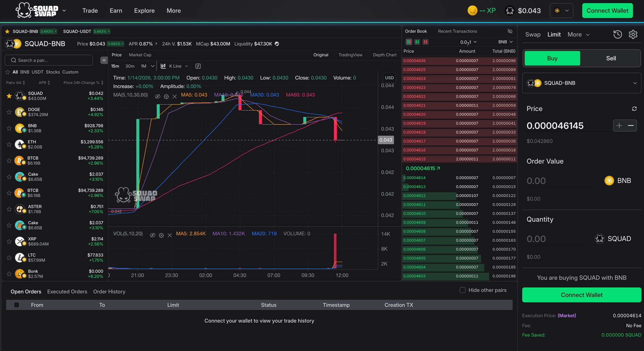The width and height of the screenshot is (644, 351).
Task: Open transaction history clock icon
Action: (618, 35)
